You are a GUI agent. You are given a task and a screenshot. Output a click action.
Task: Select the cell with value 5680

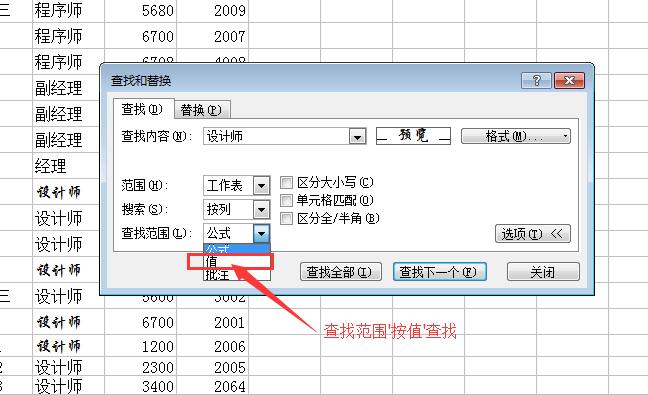click(x=141, y=11)
